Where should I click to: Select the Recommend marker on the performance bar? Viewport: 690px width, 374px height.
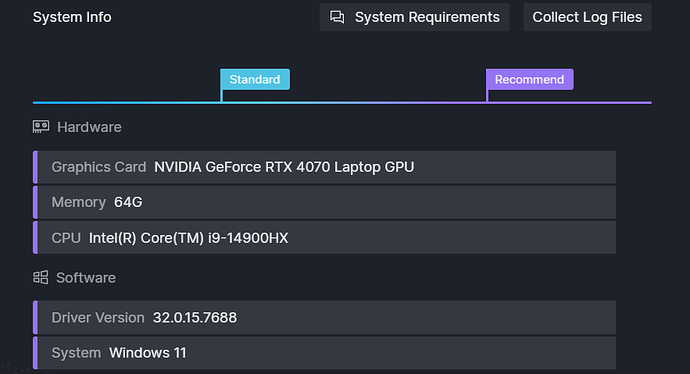coord(529,80)
